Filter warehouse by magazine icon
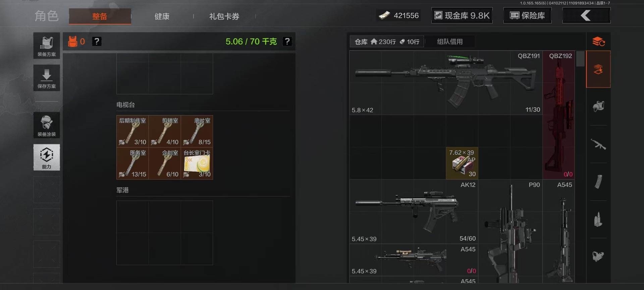644x290 pixels. pyautogui.click(x=598, y=182)
